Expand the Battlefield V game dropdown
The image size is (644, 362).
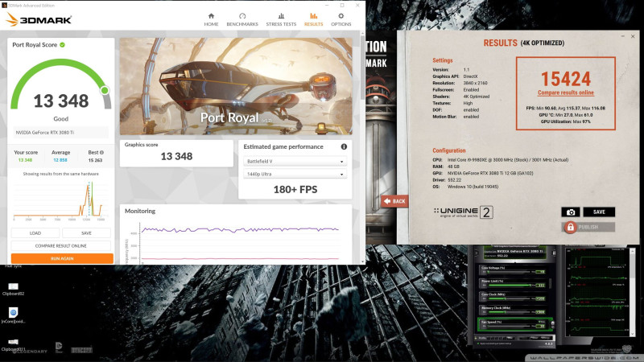(x=295, y=162)
